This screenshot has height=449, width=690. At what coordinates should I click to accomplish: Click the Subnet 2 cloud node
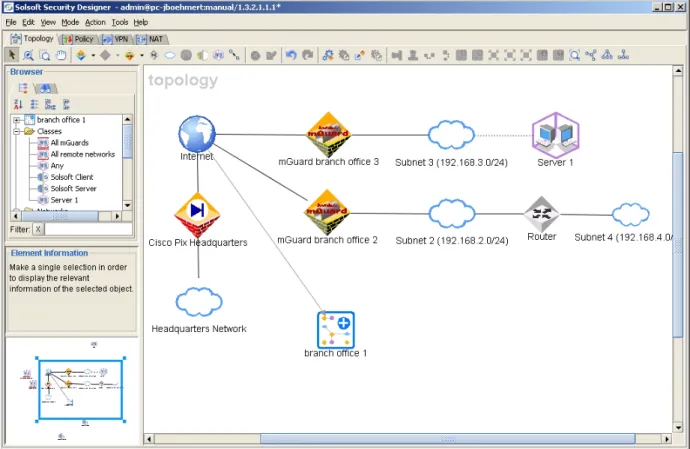[452, 213]
